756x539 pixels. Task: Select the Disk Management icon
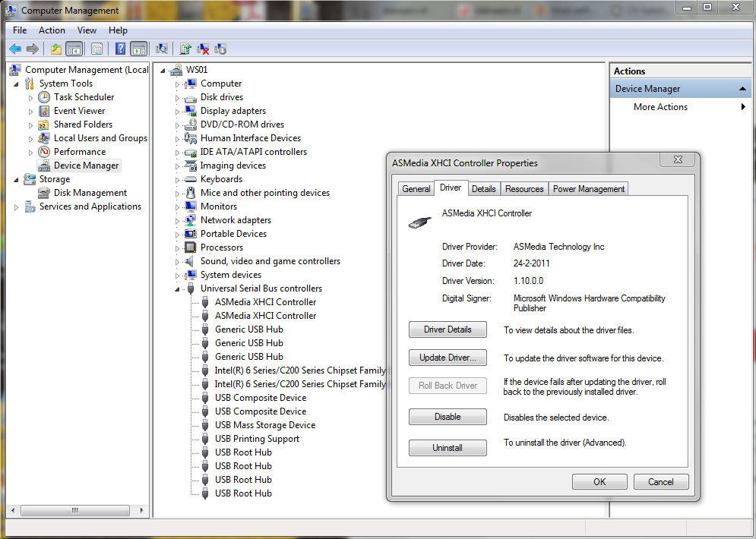coord(44,193)
